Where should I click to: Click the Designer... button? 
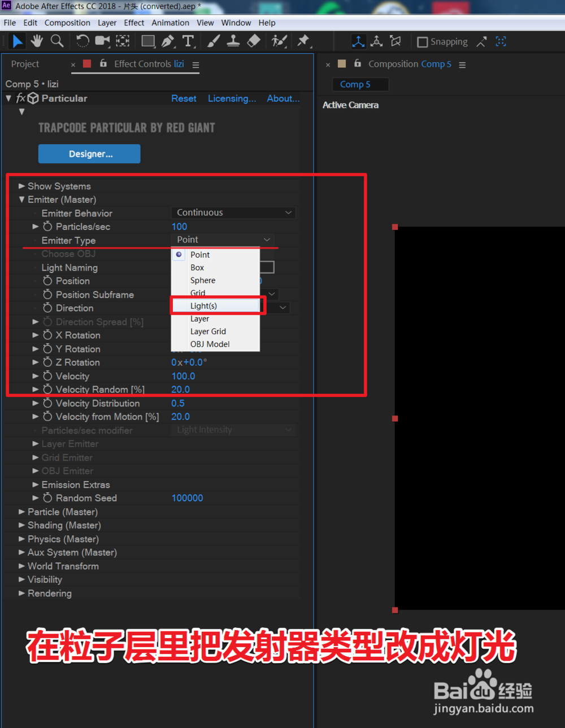(x=89, y=154)
